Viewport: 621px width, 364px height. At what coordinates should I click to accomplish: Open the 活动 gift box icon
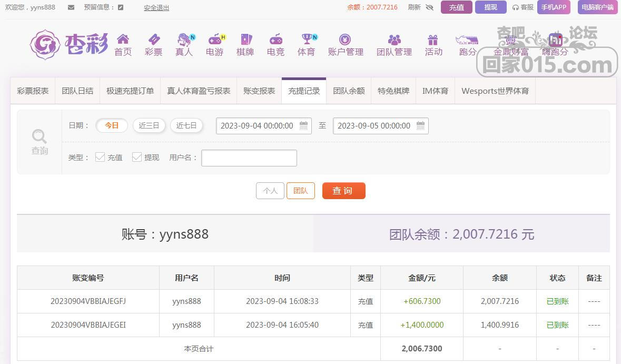point(433,40)
